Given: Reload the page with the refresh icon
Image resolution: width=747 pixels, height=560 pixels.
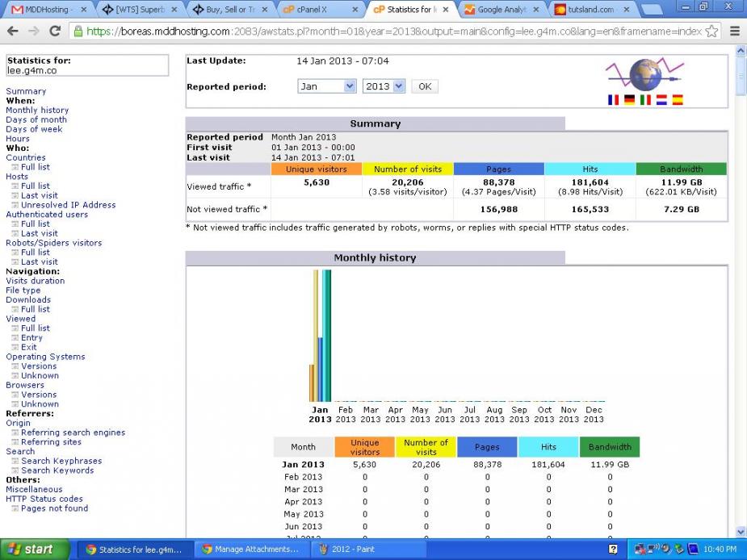Looking at the screenshot, I should click(55, 31).
